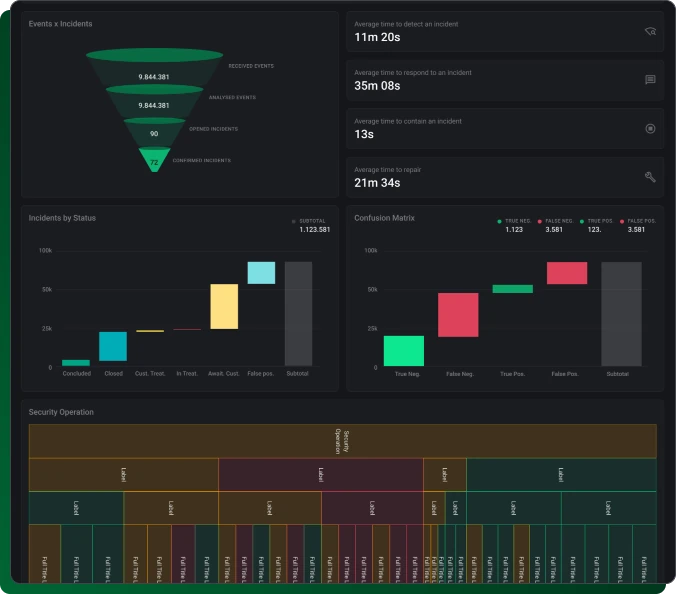The width and height of the screenshot is (676, 594).
Task: Click the detect incident eye icon
Action: [650, 31]
